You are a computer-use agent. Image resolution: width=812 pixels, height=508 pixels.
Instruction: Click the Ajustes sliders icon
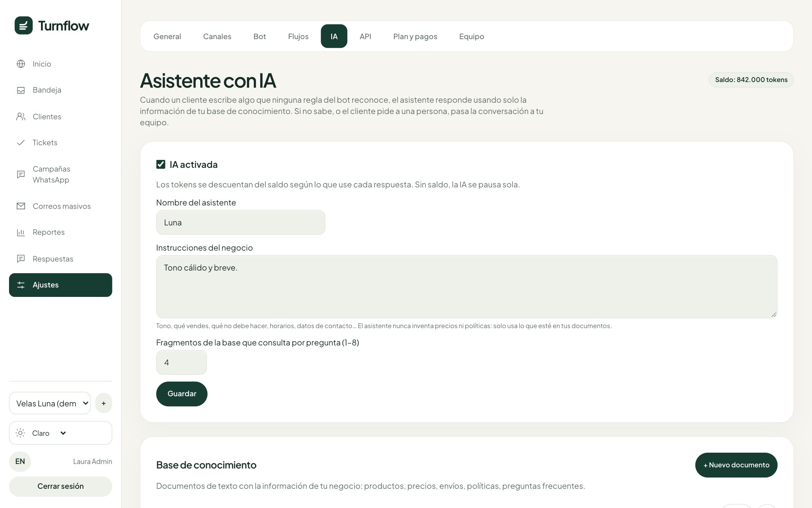coord(21,285)
